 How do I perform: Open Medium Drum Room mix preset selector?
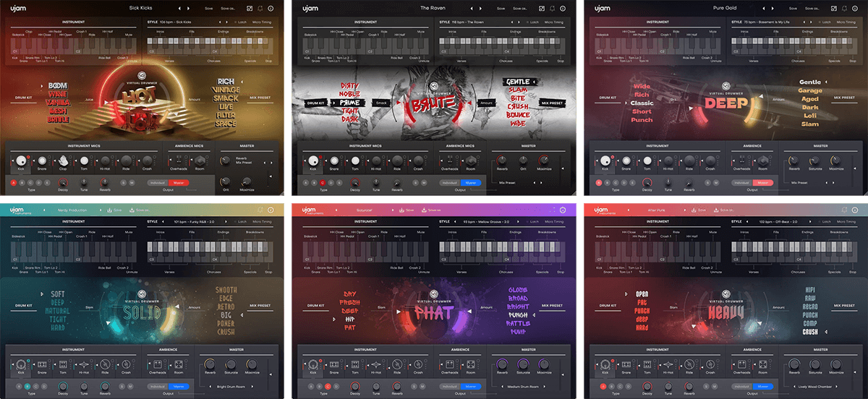click(x=526, y=387)
